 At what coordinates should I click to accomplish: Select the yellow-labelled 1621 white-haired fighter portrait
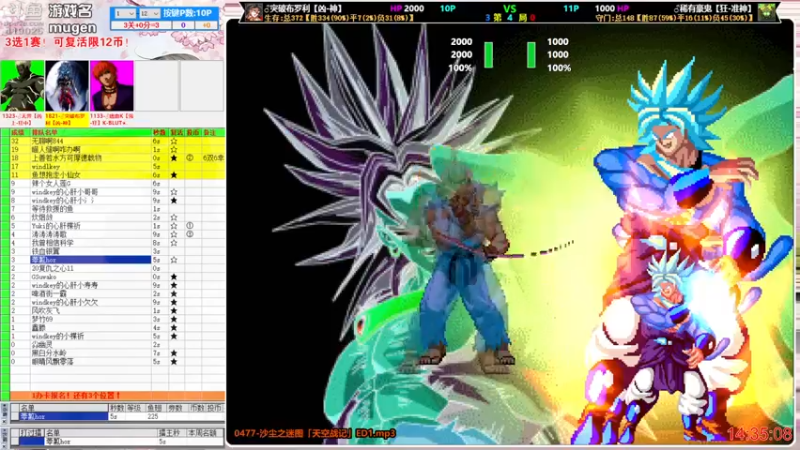coord(67,86)
